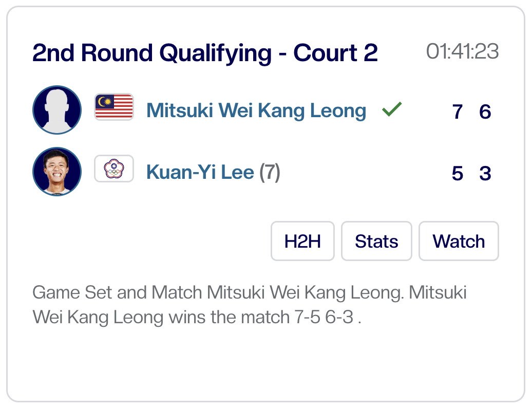Screen dimensions: 532x408
Task: Open the H2H comparison
Action: pos(302,241)
